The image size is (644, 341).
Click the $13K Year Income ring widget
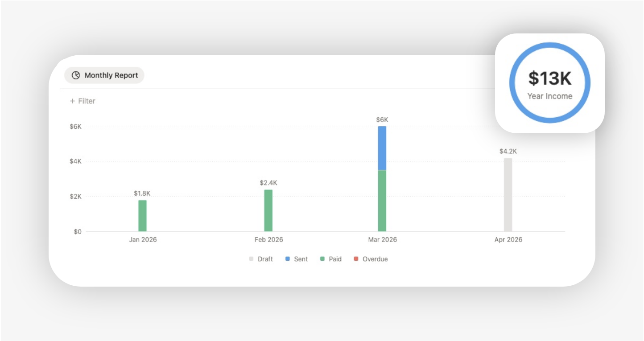tap(549, 83)
